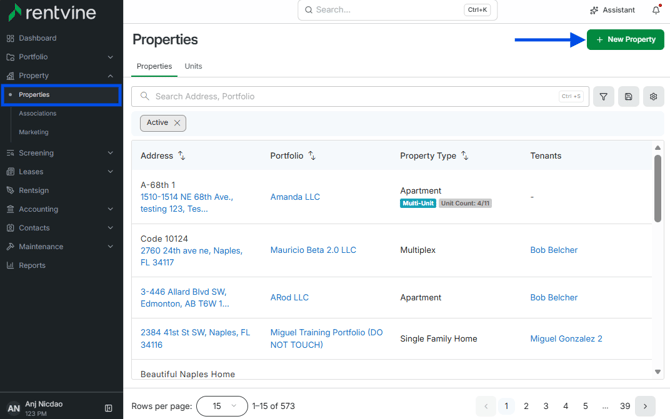Viewport: 670px width, 419px height.
Task: Open Rentsign in the sidebar
Action: tap(34, 190)
